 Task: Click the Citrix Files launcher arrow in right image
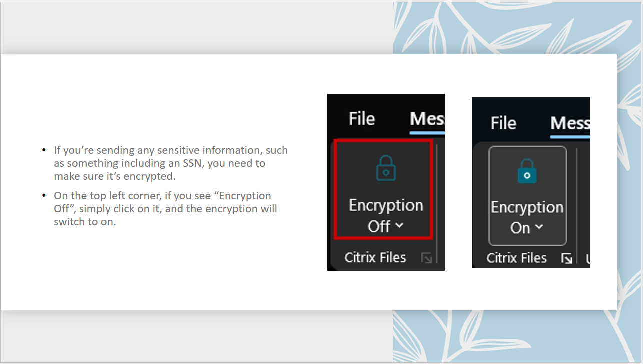click(x=567, y=258)
